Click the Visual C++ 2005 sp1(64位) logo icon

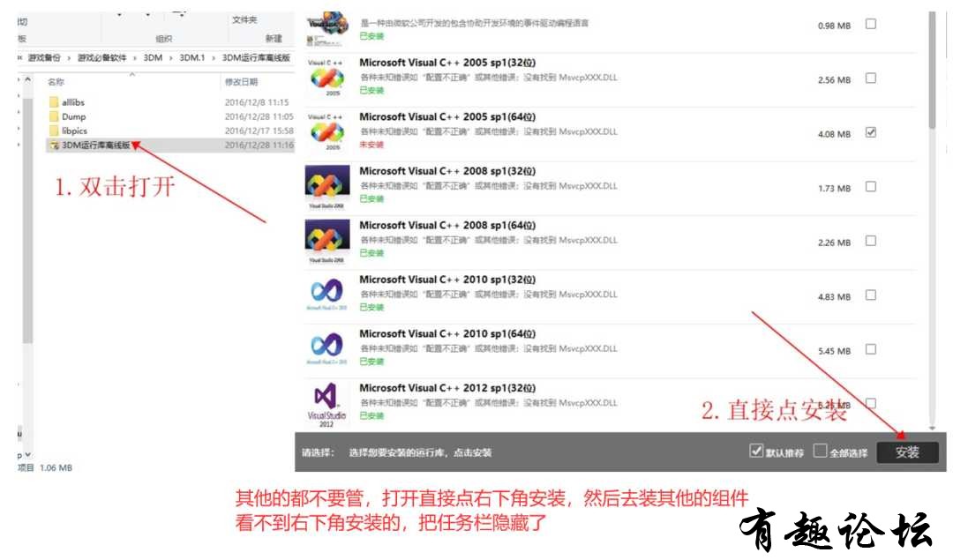327,131
